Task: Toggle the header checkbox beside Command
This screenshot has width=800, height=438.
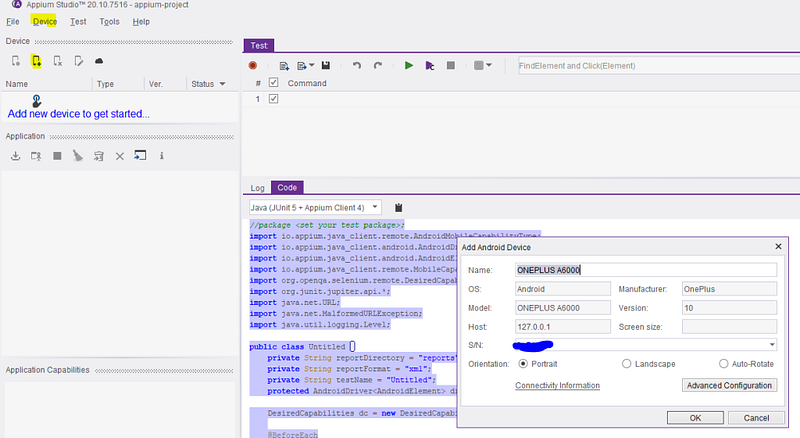Action: 273,82
